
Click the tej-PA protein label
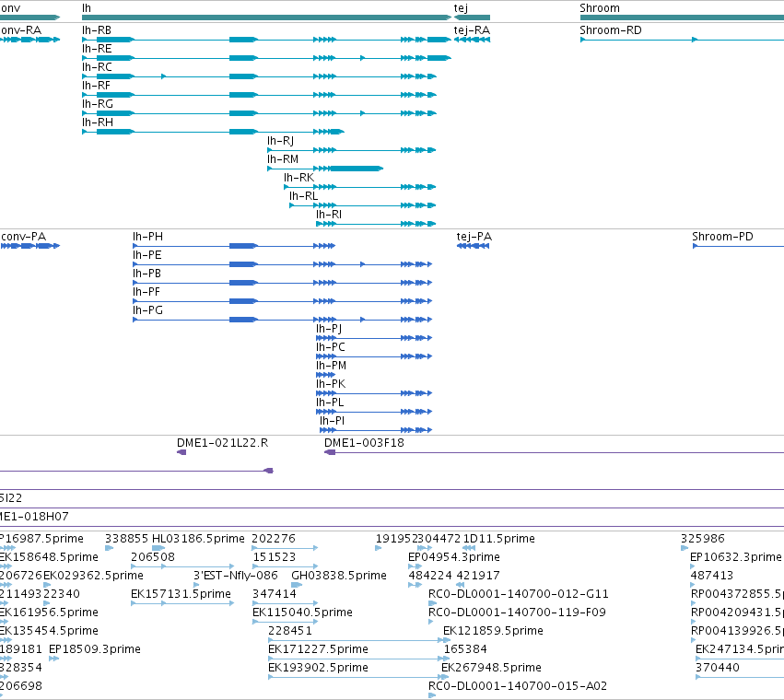coord(474,237)
